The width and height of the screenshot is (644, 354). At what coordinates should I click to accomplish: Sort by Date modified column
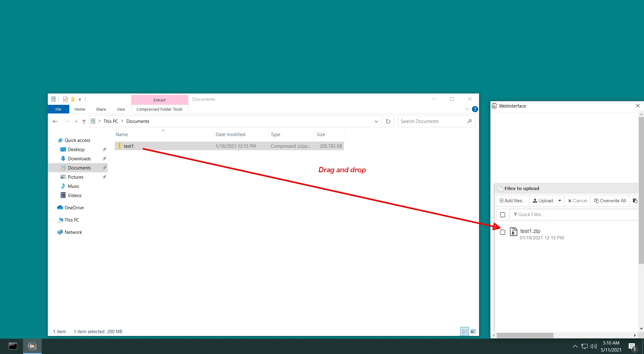(x=241, y=135)
